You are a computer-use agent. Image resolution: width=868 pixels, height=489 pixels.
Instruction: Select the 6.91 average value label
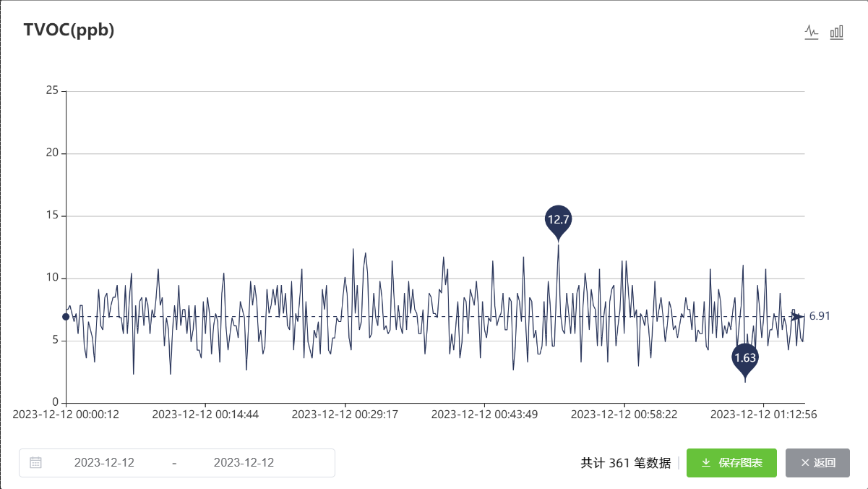click(x=820, y=316)
